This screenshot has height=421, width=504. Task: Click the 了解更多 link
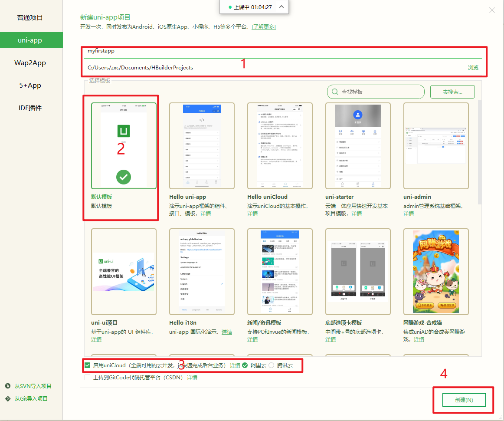coord(264,27)
